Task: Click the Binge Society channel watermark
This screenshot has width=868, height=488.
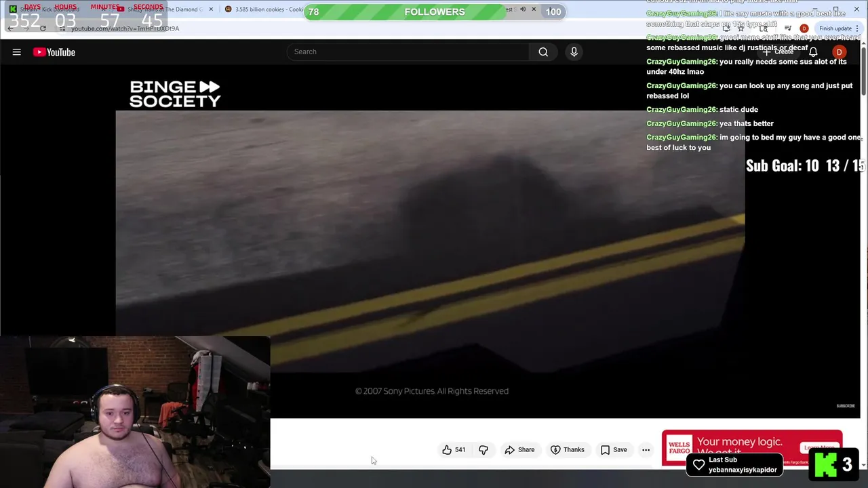Action: [x=175, y=94]
